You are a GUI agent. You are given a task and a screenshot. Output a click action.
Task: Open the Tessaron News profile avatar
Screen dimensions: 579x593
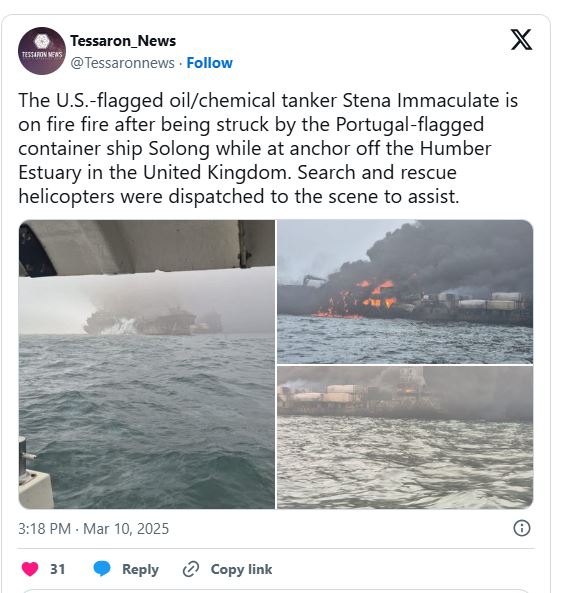[x=42, y=51]
